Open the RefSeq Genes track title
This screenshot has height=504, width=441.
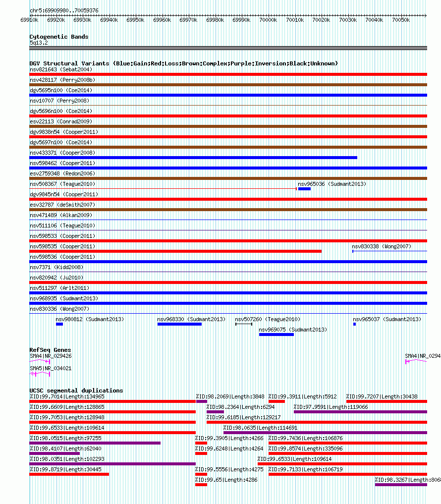pos(50,350)
